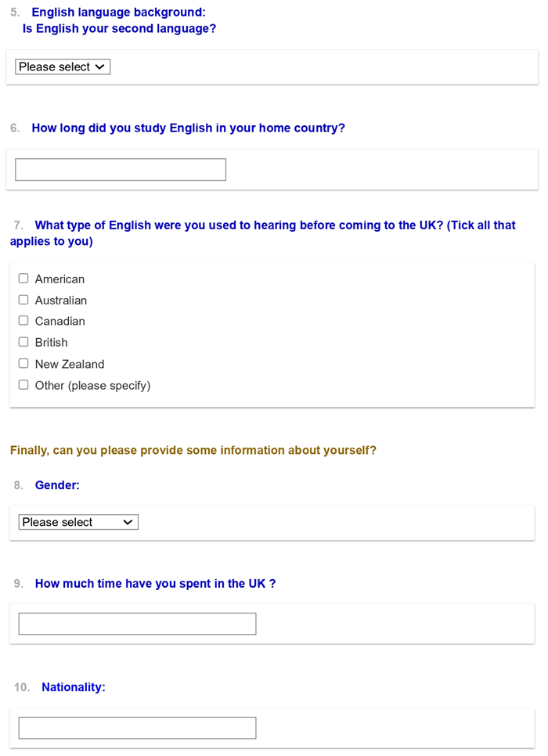Click the 'How long did you study English' question
The image size is (548, 756).
(x=188, y=128)
